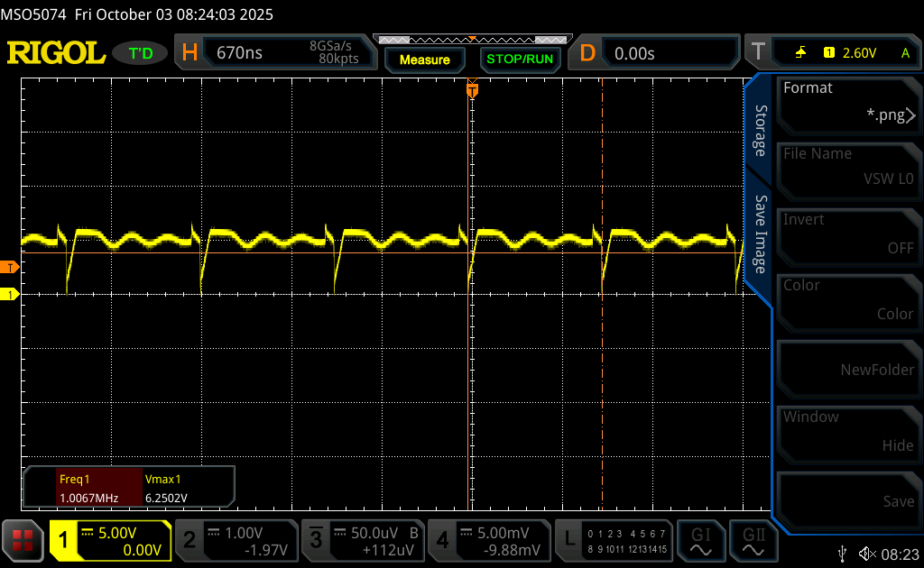Edit the File Name VSW L0 field
Screen dimensions: 924x568
(848, 170)
